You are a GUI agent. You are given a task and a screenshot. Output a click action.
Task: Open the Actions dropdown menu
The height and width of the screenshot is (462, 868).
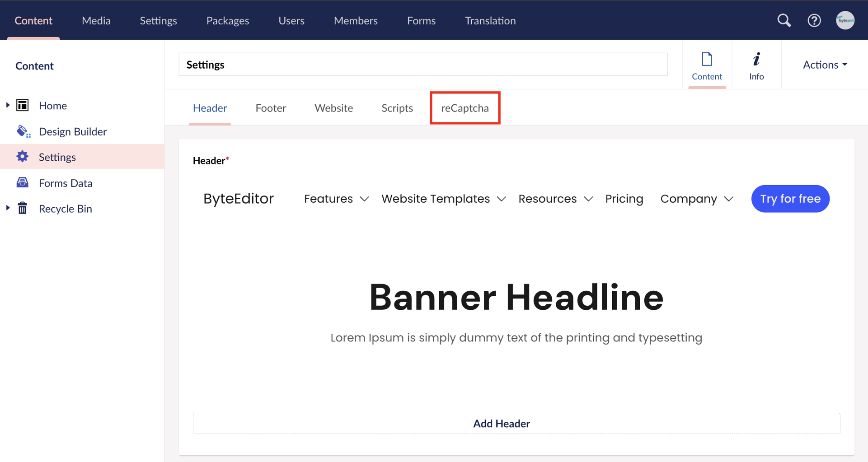click(825, 65)
